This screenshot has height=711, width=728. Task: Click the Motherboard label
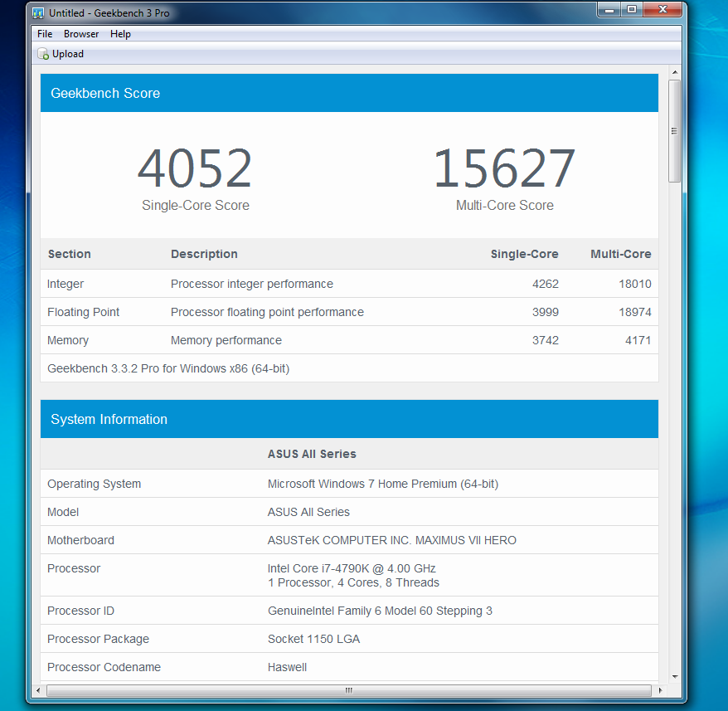tap(80, 540)
